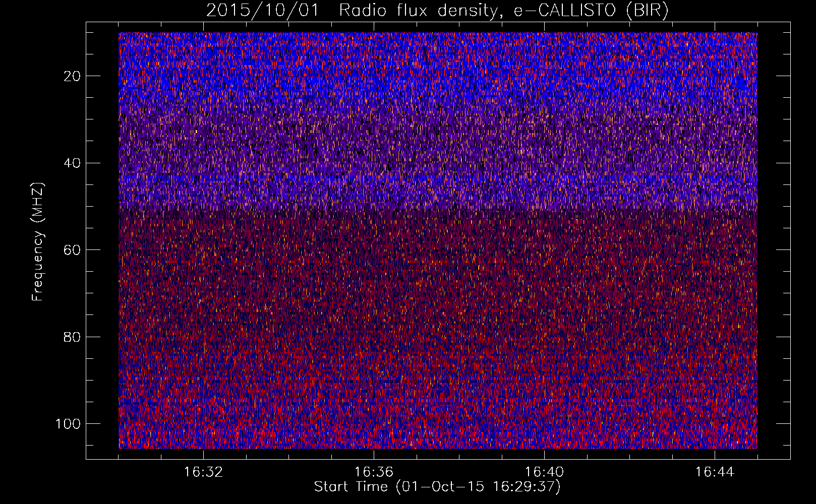Click the '20' frequency tick label
The image size is (816, 504).
point(73,76)
